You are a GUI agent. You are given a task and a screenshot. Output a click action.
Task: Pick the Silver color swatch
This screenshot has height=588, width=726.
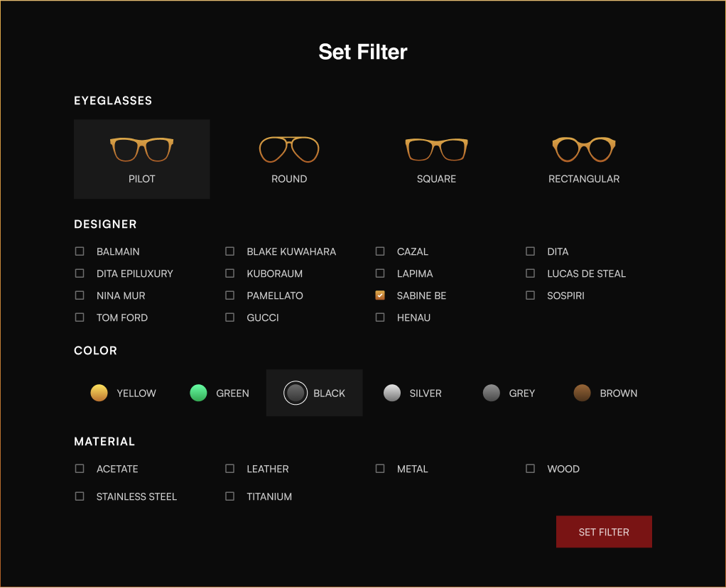392,393
